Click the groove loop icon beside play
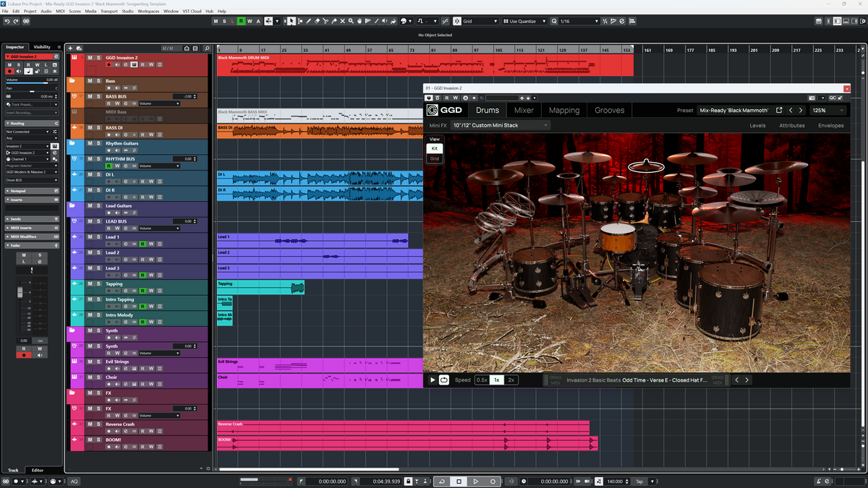868x488 pixels. (443, 380)
